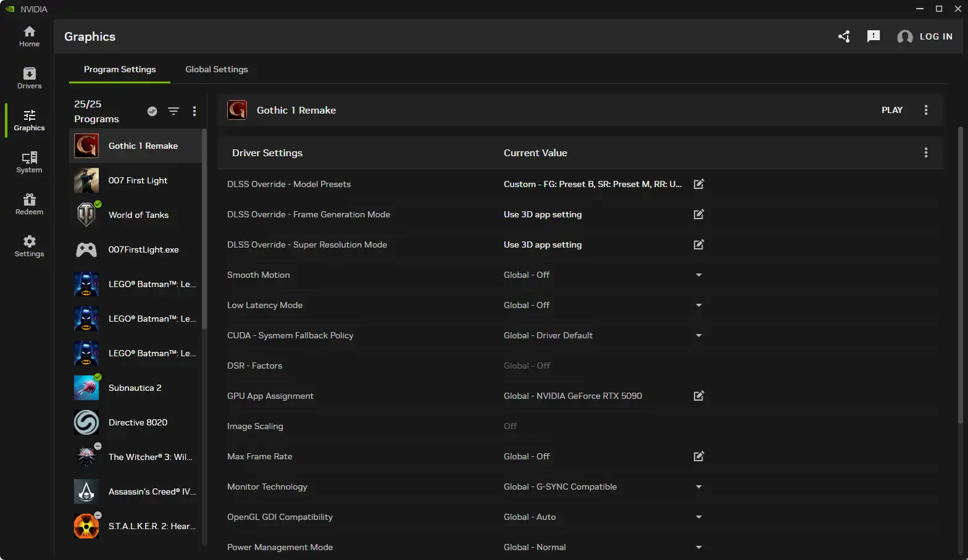Image resolution: width=968 pixels, height=560 pixels.
Task: Open the Power Management Mode dropdown
Action: (699, 547)
